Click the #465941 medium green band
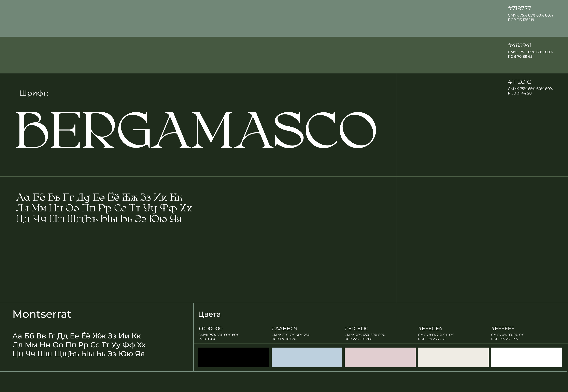 pyautogui.click(x=246, y=55)
